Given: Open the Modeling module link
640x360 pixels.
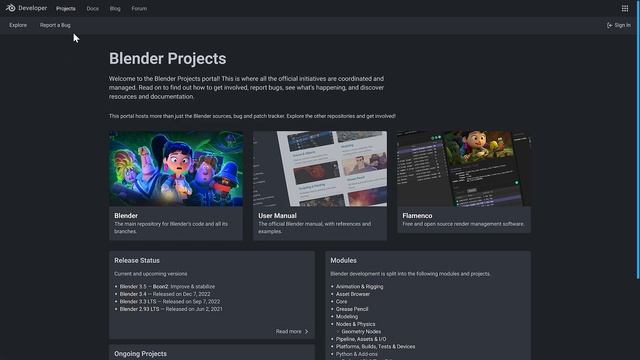Looking at the screenshot, I should tap(347, 316).
